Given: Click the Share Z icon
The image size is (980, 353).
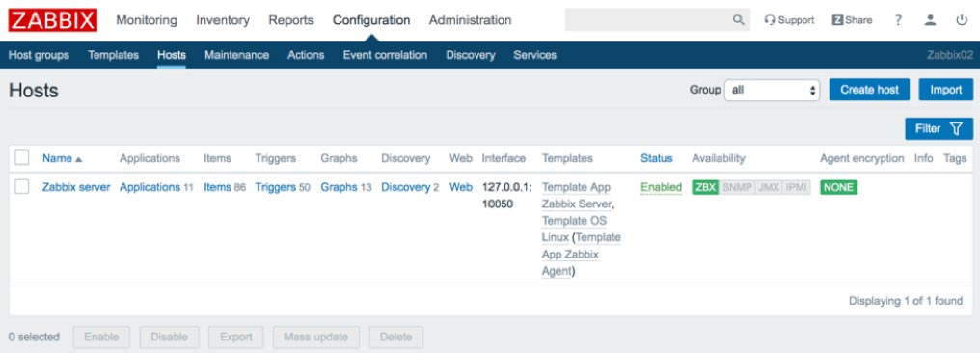Looking at the screenshot, I should pos(837,20).
